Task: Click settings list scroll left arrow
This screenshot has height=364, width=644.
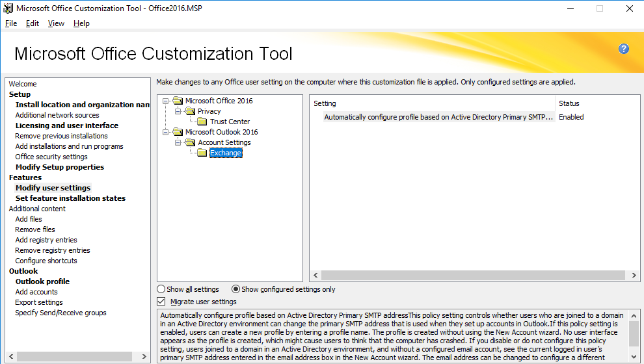Action: click(316, 275)
